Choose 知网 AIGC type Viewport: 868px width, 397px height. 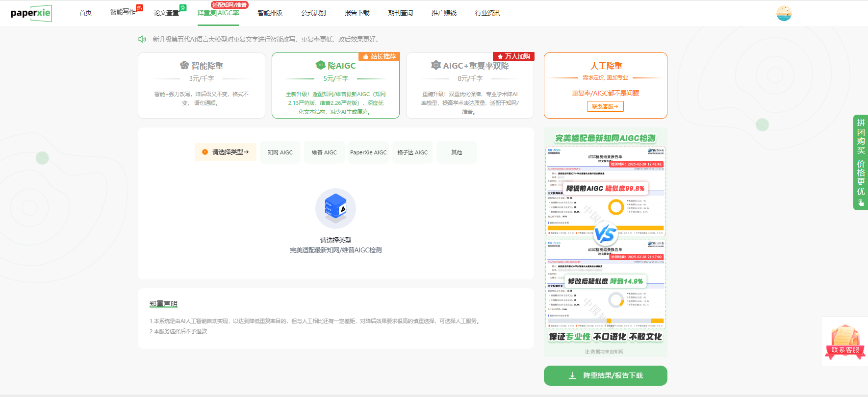tap(280, 152)
